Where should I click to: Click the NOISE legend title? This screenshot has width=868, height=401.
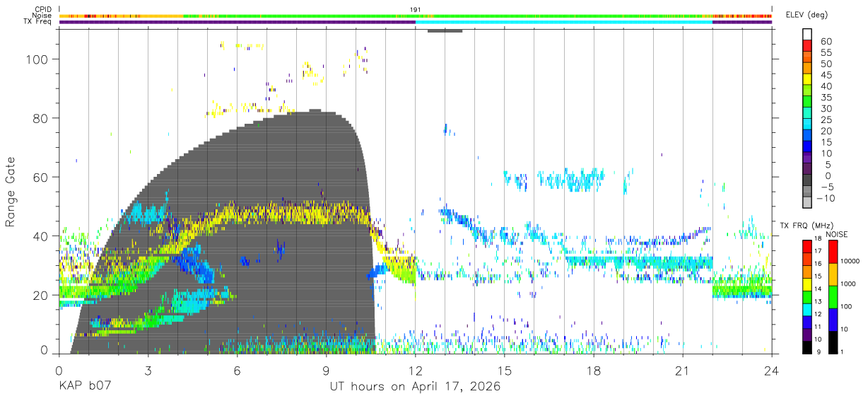[x=837, y=234]
